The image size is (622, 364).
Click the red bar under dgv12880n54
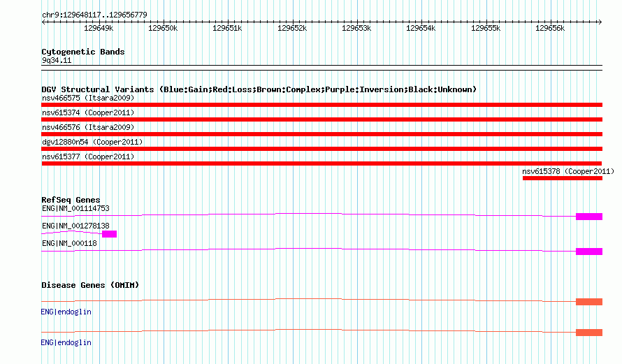(x=321, y=149)
